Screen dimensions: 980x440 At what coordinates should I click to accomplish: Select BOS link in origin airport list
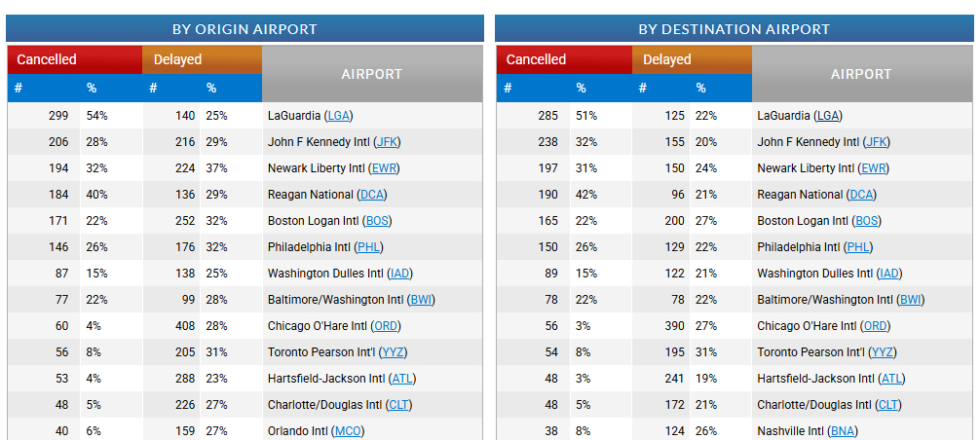click(377, 220)
